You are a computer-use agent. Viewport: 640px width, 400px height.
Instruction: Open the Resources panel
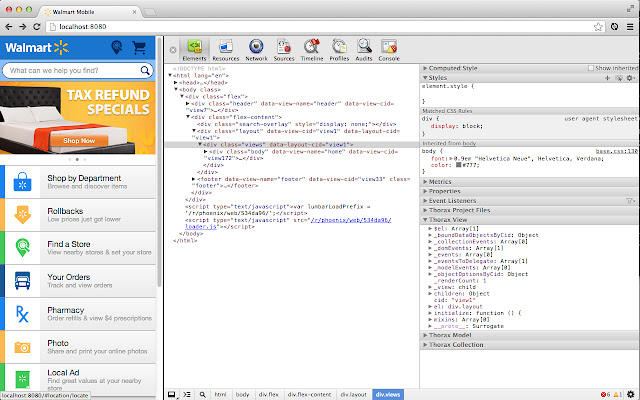coord(225,48)
